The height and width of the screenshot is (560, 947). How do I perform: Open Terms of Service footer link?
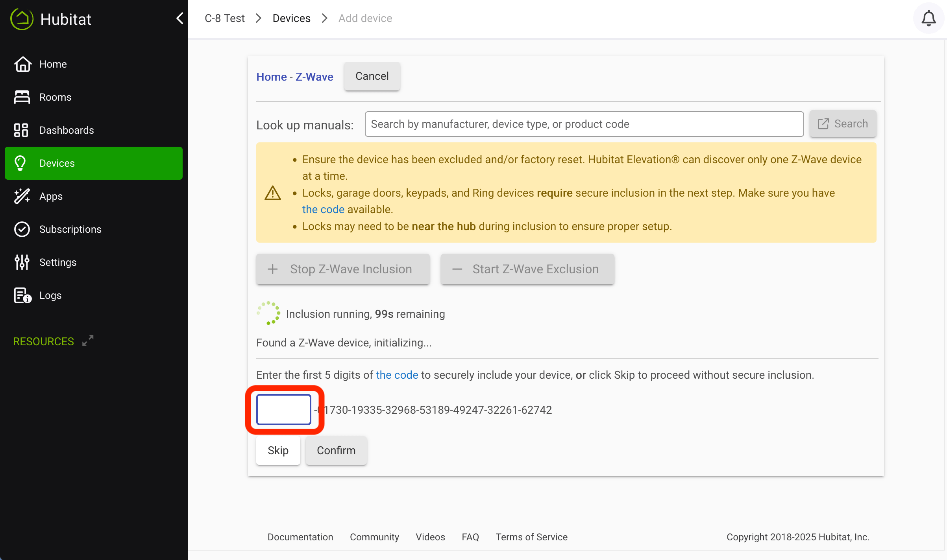coord(531,537)
